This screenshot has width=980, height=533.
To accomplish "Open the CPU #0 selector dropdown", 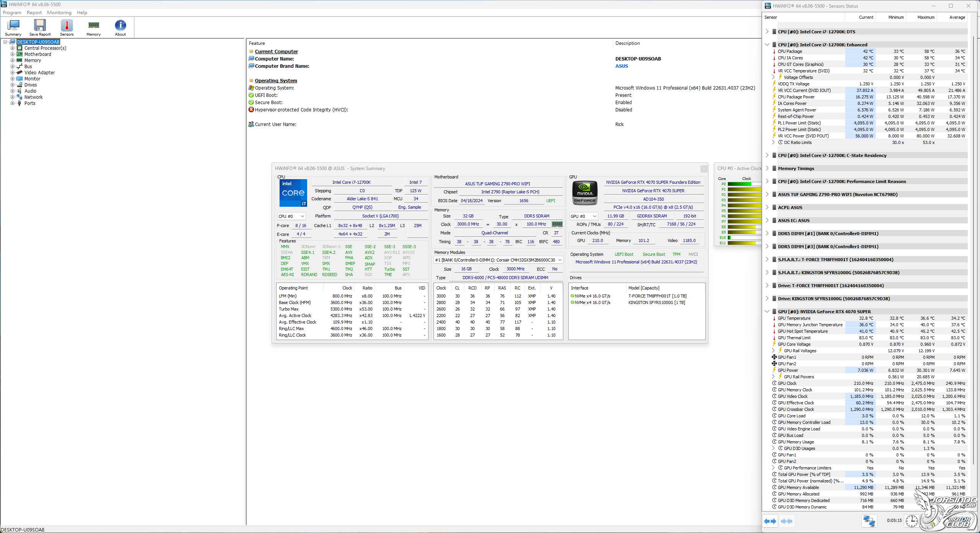I will 291,216.
